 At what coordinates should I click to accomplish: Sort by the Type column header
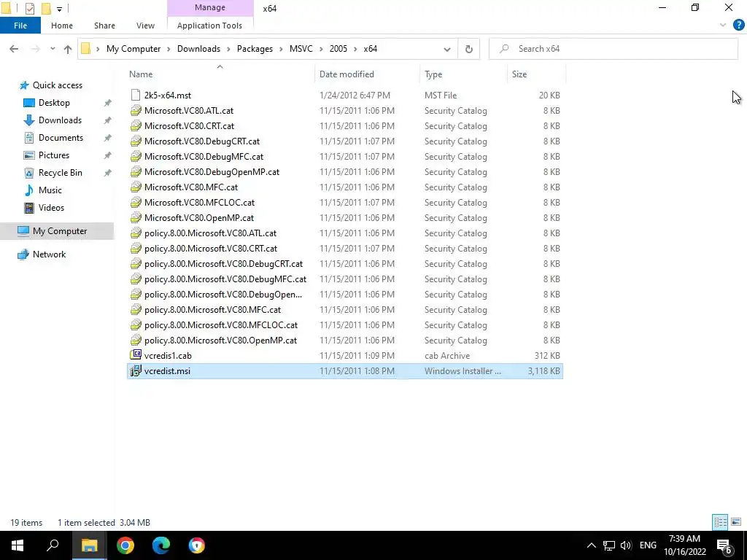click(x=433, y=74)
